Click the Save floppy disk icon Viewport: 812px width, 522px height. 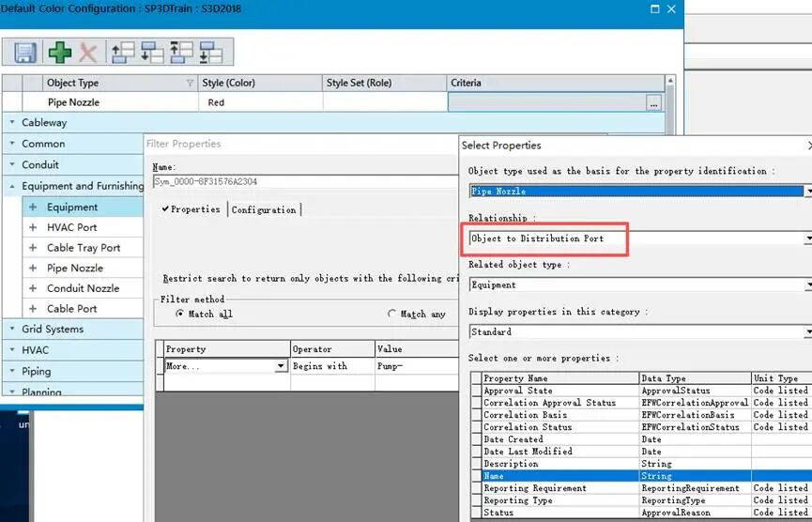point(24,53)
